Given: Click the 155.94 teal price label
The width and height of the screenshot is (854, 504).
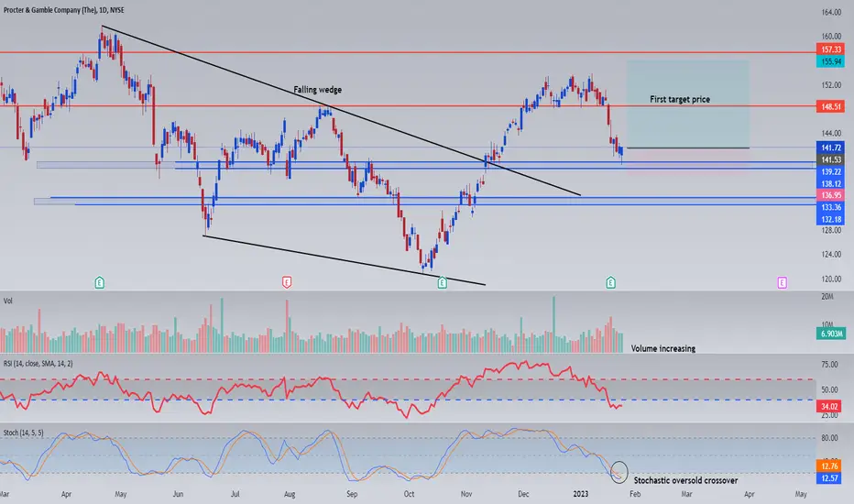Looking at the screenshot, I should click(x=830, y=61).
